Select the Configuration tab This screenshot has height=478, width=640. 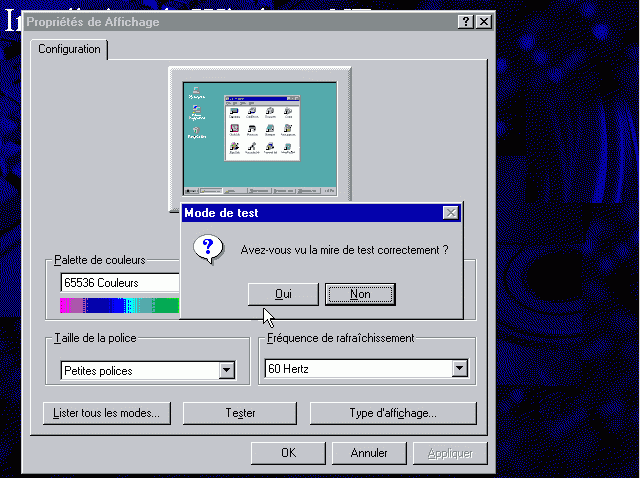click(68, 49)
